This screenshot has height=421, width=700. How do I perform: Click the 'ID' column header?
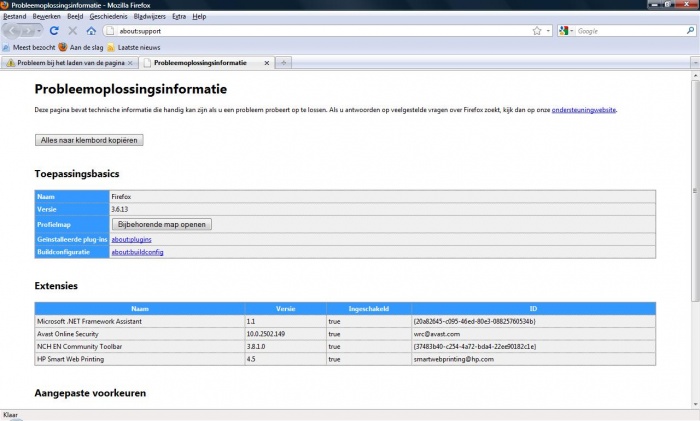(x=533, y=308)
